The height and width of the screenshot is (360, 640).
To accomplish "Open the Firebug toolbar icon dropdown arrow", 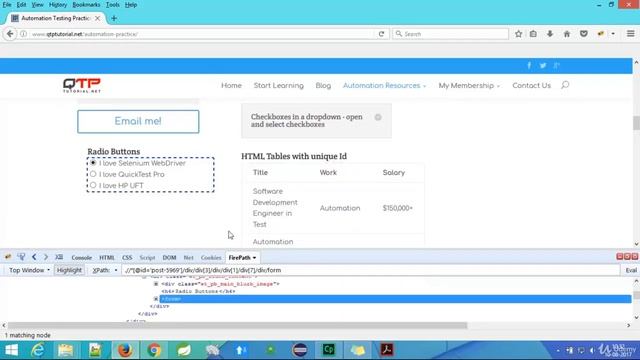I will point(613,34).
